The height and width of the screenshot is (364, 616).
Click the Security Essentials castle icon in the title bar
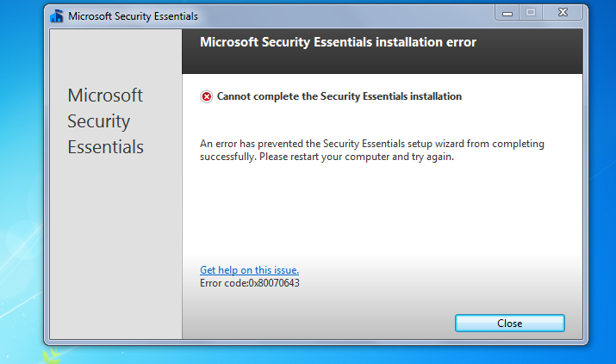(57, 16)
